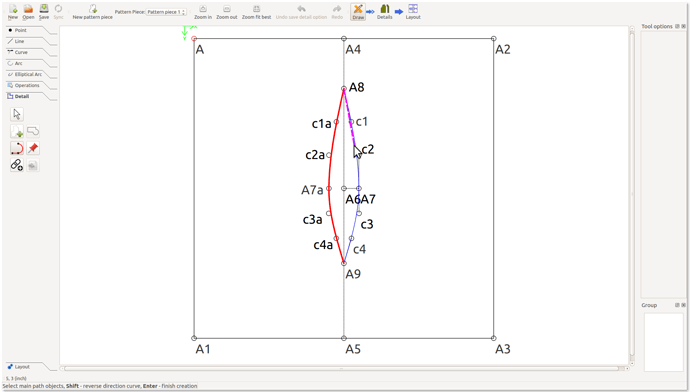Save the pattern with Save icon

click(x=44, y=12)
